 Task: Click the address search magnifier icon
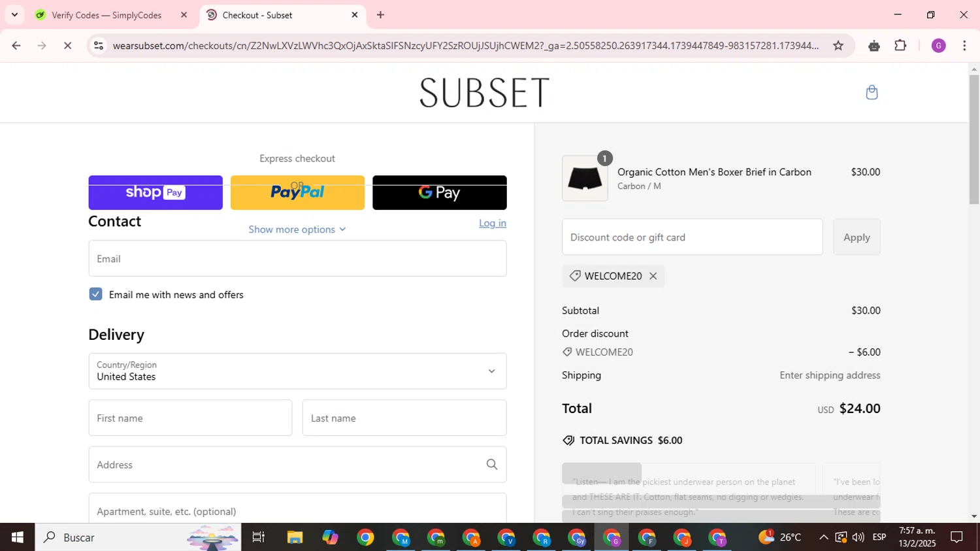[492, 464]
